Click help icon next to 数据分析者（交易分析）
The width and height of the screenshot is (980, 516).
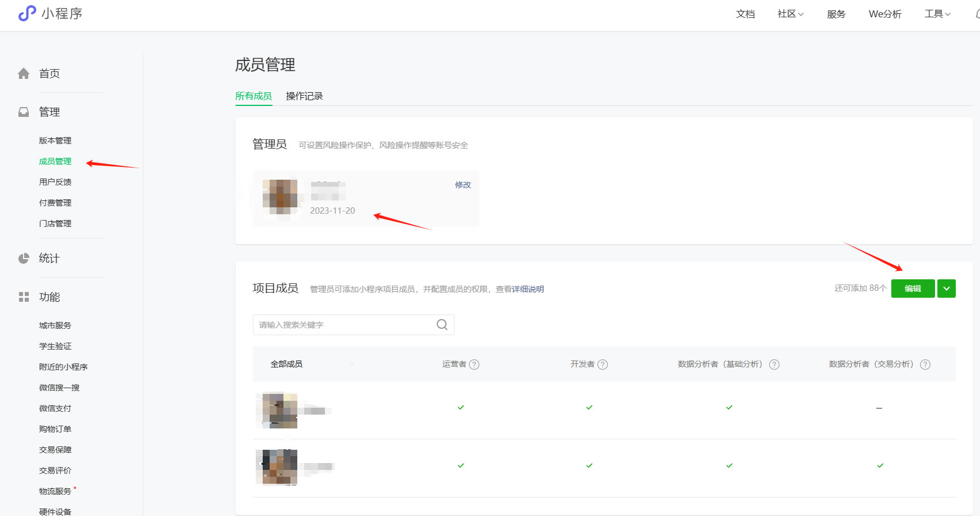(x=925, y=365)
